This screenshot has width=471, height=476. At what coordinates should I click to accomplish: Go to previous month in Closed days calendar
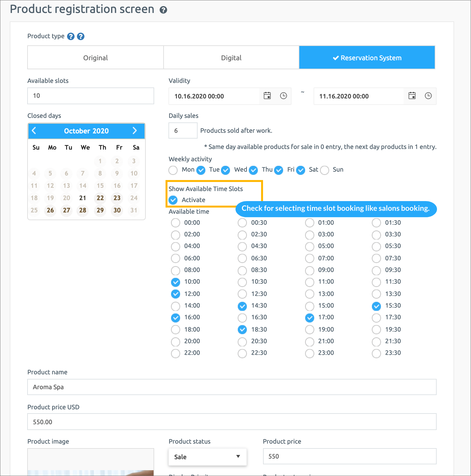[x=34, y=131]
